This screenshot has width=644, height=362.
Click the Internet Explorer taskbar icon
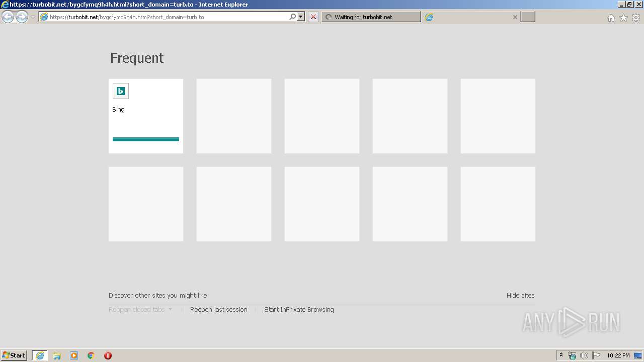pos(40,355)
